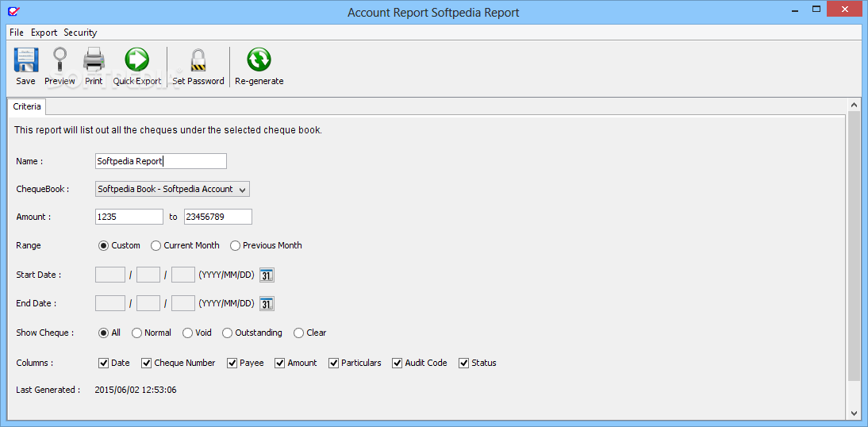
Task: Run Quick Export with green arrow icon
Action: point(136,60)
